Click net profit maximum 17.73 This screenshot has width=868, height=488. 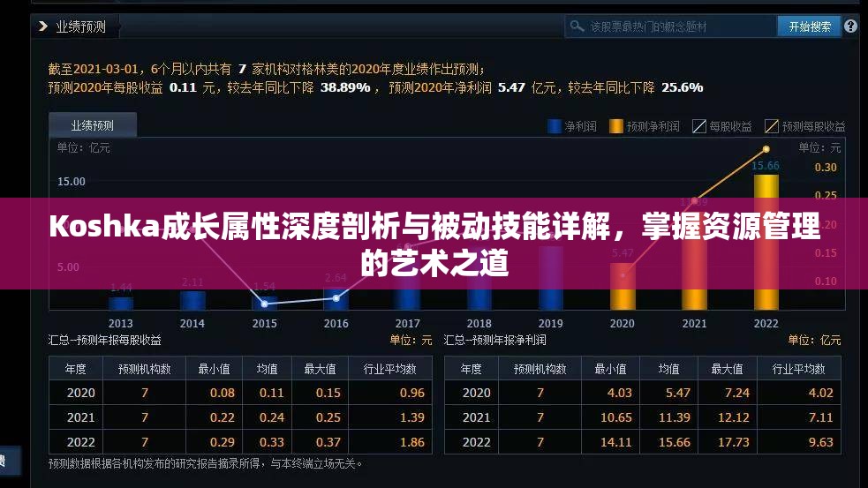tap(734, 442)
